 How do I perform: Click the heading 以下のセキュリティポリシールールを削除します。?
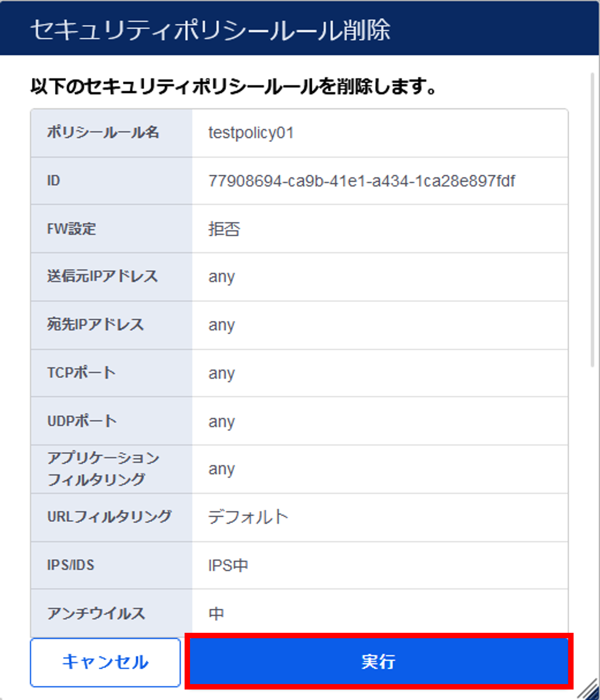(234, 86)
